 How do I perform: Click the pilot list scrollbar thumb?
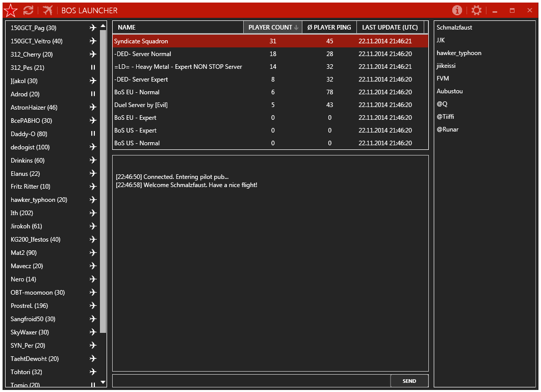point(103,181)
